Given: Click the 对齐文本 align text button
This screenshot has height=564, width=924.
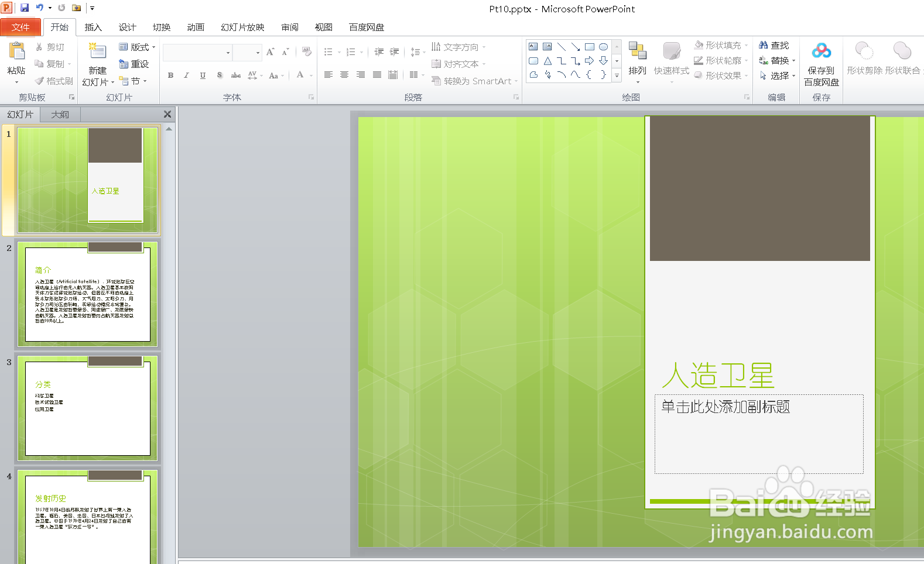Looking at the screenshot, I should point(458,64).
